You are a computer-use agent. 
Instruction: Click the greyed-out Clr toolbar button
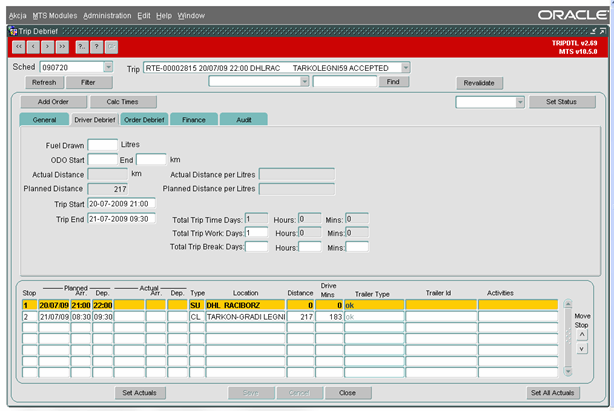(111, 47)
